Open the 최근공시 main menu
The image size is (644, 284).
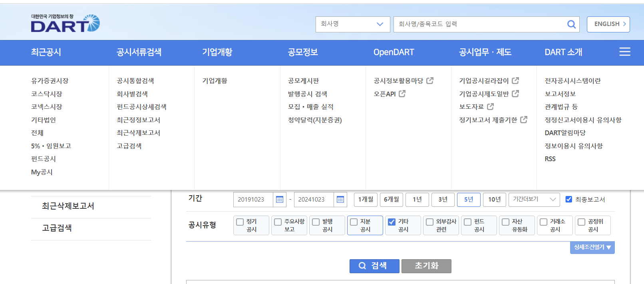46,52
